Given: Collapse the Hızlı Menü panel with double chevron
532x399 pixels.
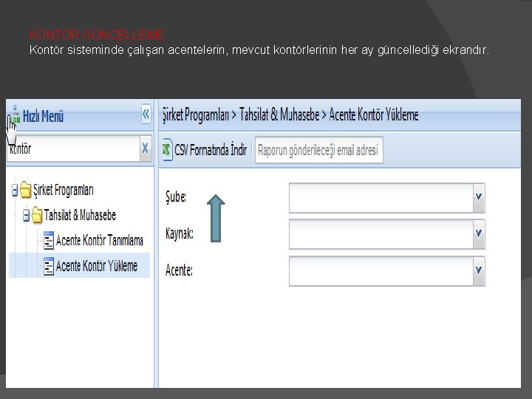Looking at the screenshot, I should [x=146, y=115].
